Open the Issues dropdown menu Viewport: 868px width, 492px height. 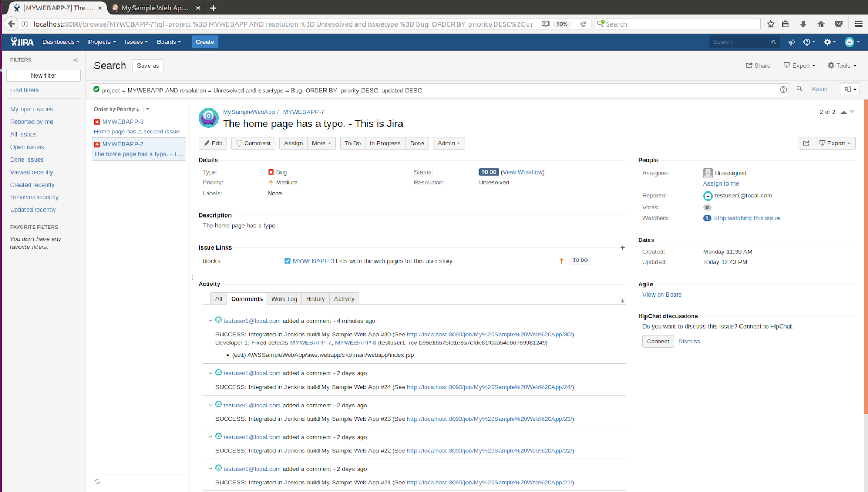[x=136, y=42]
